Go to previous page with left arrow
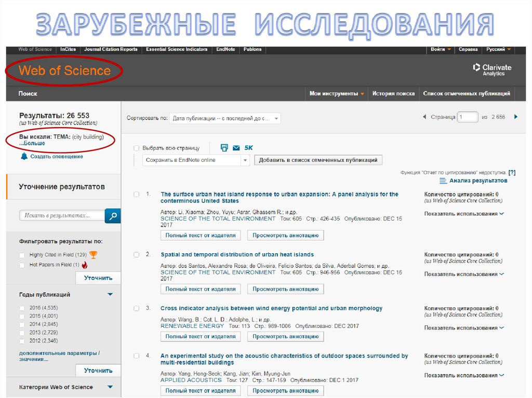Screen dimensions: 532x398 click(x=424, y=117)
